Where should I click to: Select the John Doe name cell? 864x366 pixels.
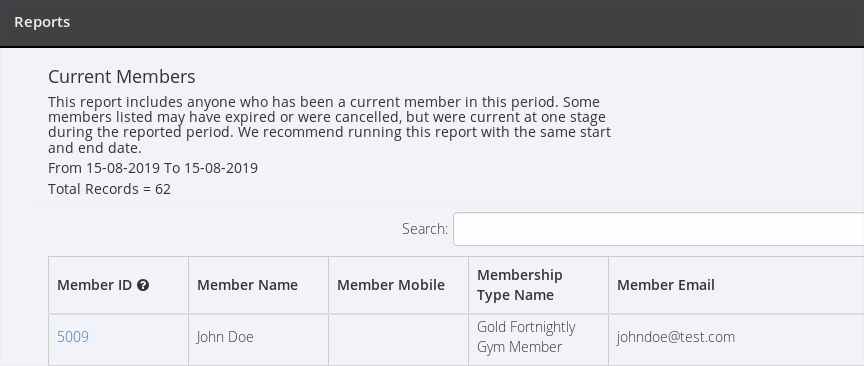(x=258, y=337)
